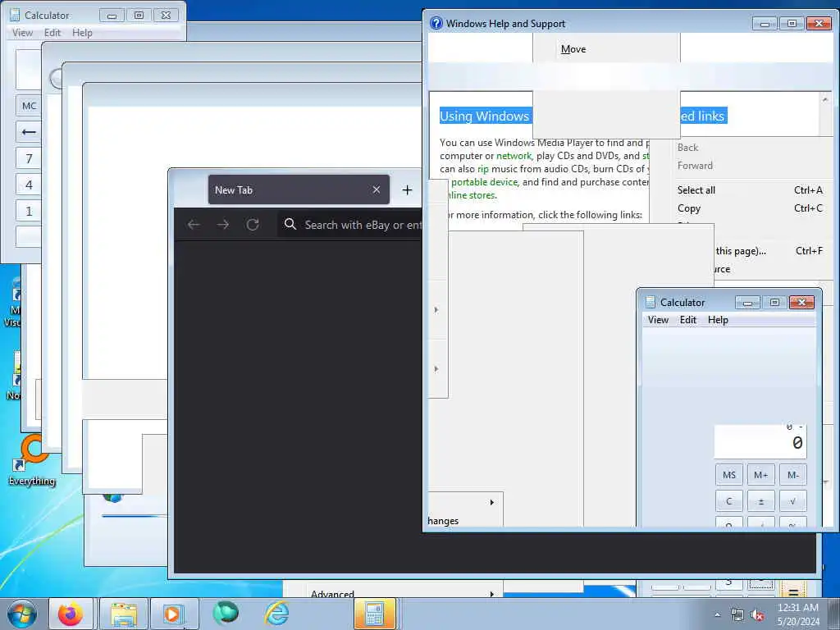Click the MS button in Calculator

pos(729,475)
